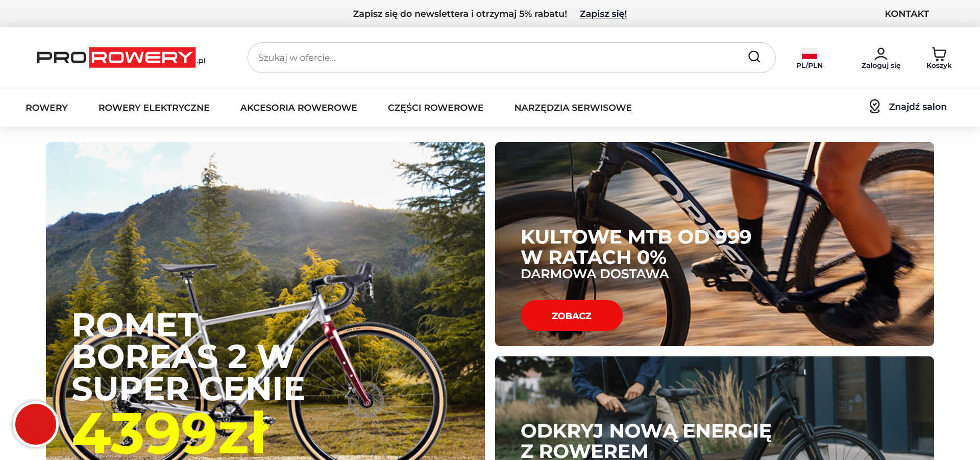Screen dimensions: 980x460
Task: Open the ROWERY ELEKTRYCZNE menu item
Action: point(154,108)
